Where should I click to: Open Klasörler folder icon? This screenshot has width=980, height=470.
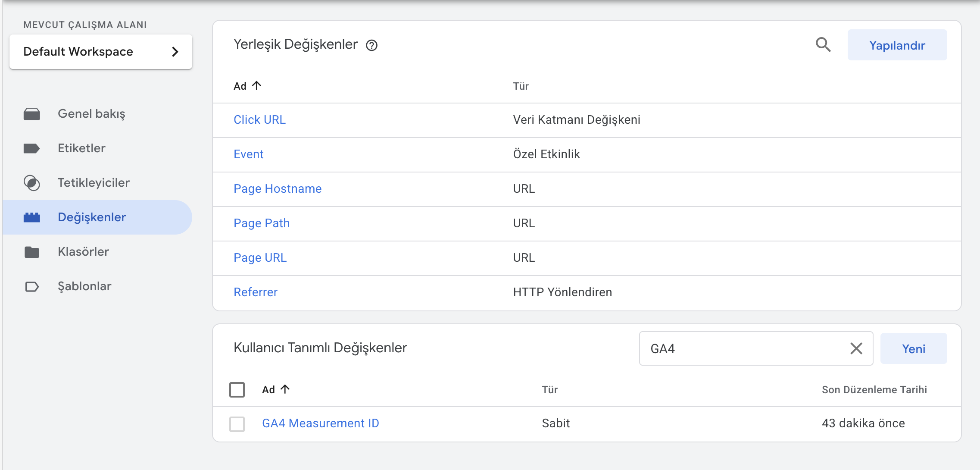[31, 252]
